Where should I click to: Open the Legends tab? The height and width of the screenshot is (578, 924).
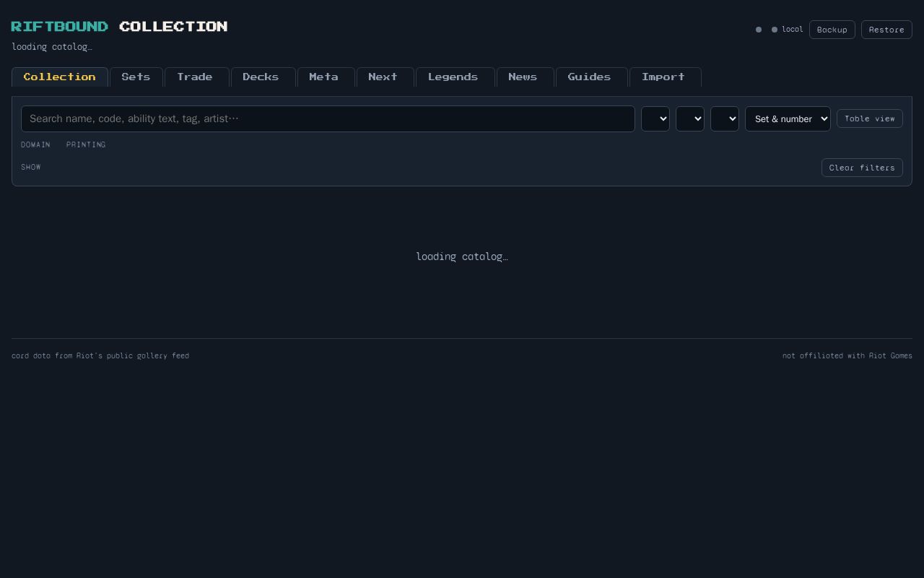pos(455,77)
